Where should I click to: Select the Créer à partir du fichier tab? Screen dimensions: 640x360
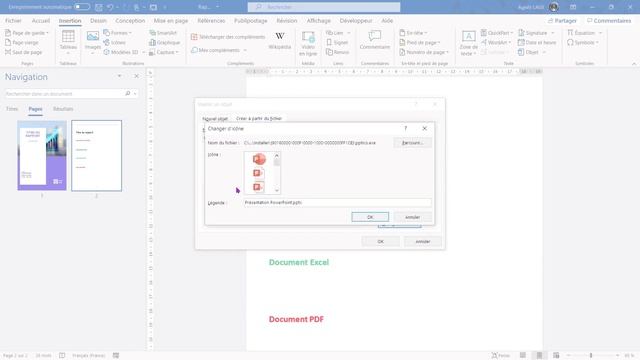point(259,118)
